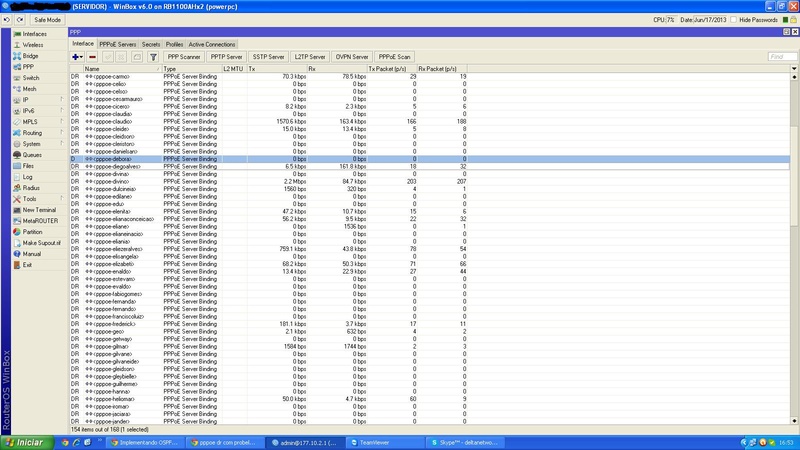The width and height of the screenshot is (800, 450).
Task: Switch to the Secrets tab
Action: point(151,44)
